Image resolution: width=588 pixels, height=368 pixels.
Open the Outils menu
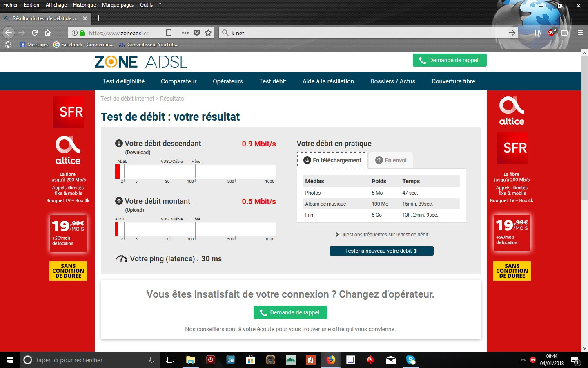pos(146,5)
